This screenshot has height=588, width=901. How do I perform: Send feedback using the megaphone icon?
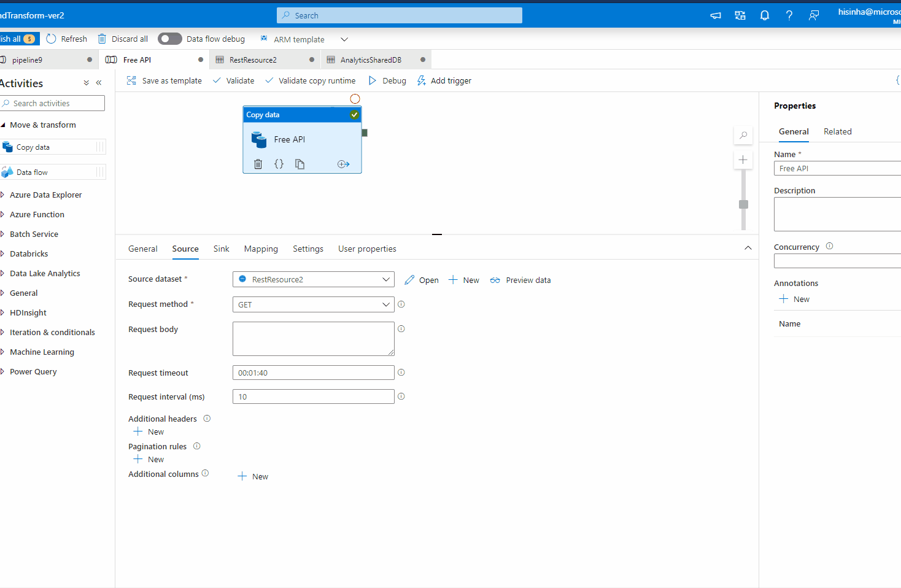point(715,15)
